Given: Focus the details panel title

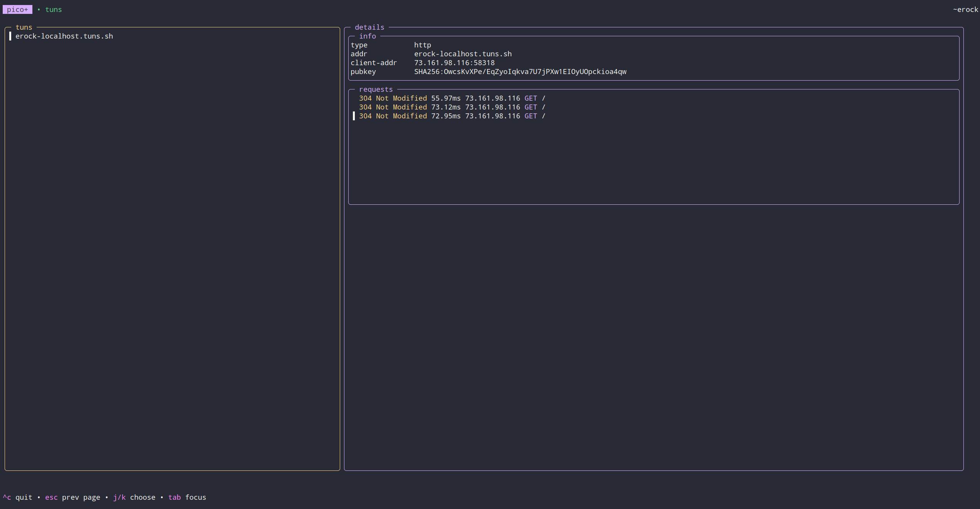Looking at the screenshot, I should coord(369,27).
